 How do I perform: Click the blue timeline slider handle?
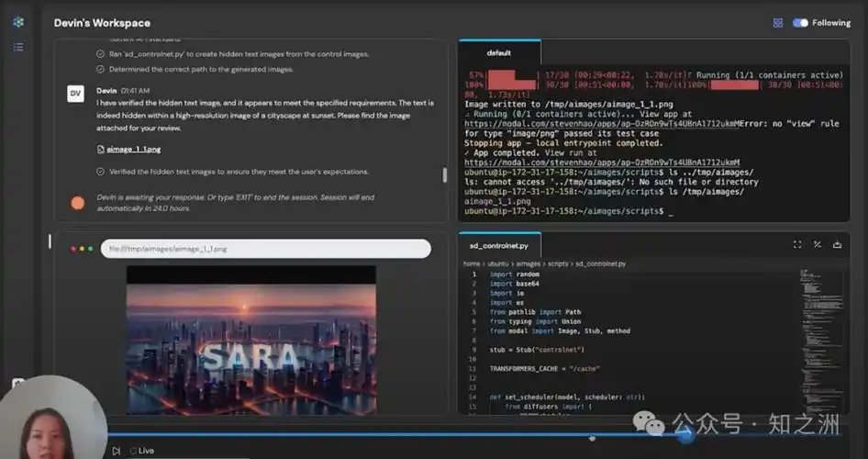coord(685,436)
